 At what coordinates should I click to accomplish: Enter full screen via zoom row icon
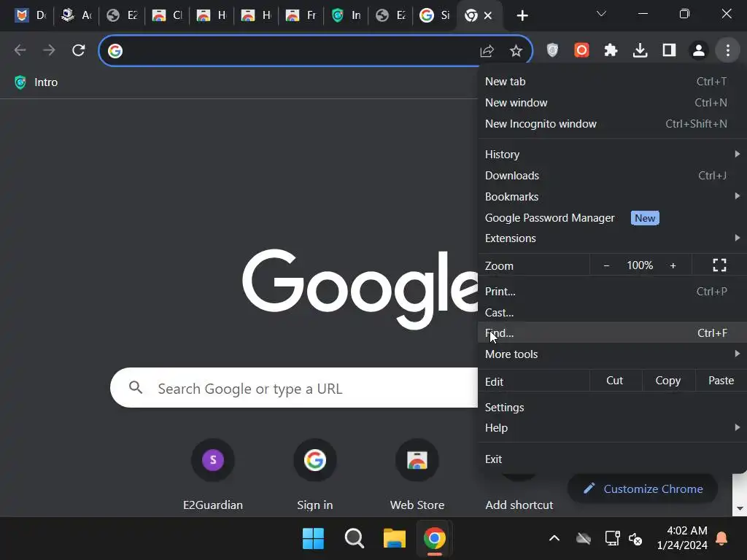[x=719, y=265]
